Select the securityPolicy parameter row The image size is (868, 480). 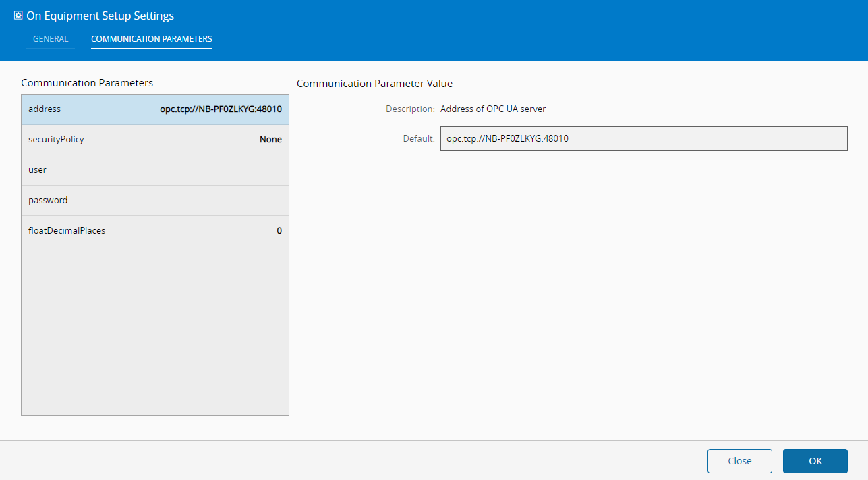(155, 140)
